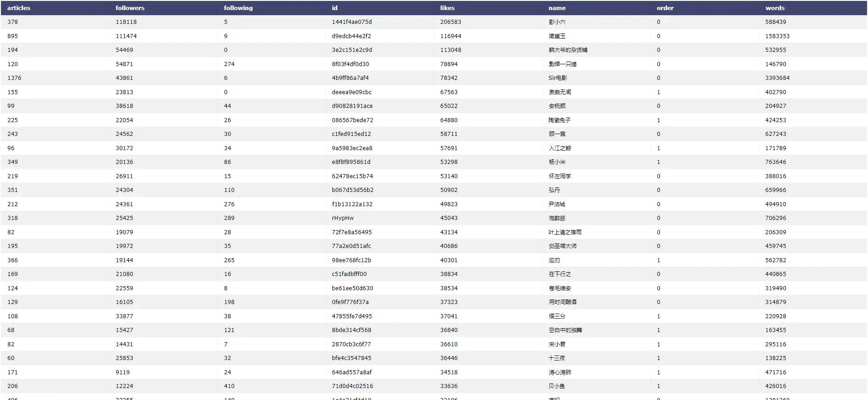Select the following value 410

(x=229, y=386)
